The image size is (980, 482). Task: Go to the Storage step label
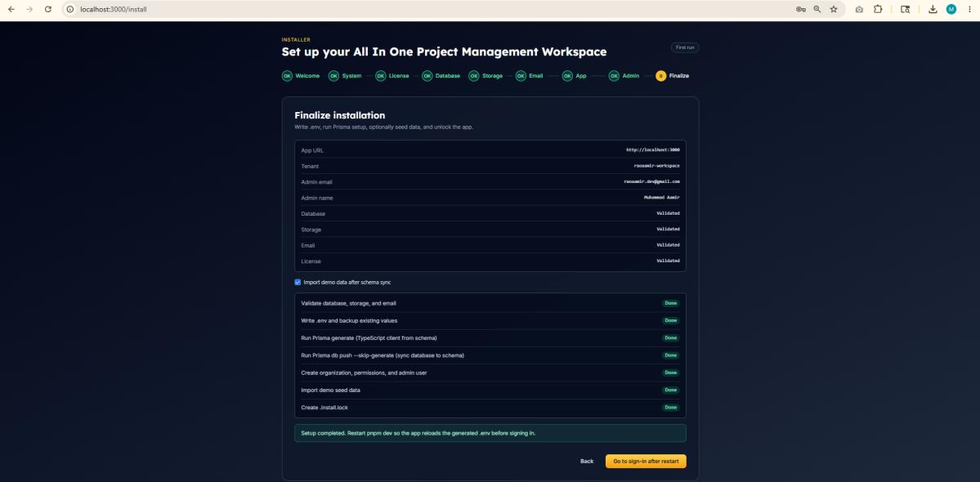point(493,76)
